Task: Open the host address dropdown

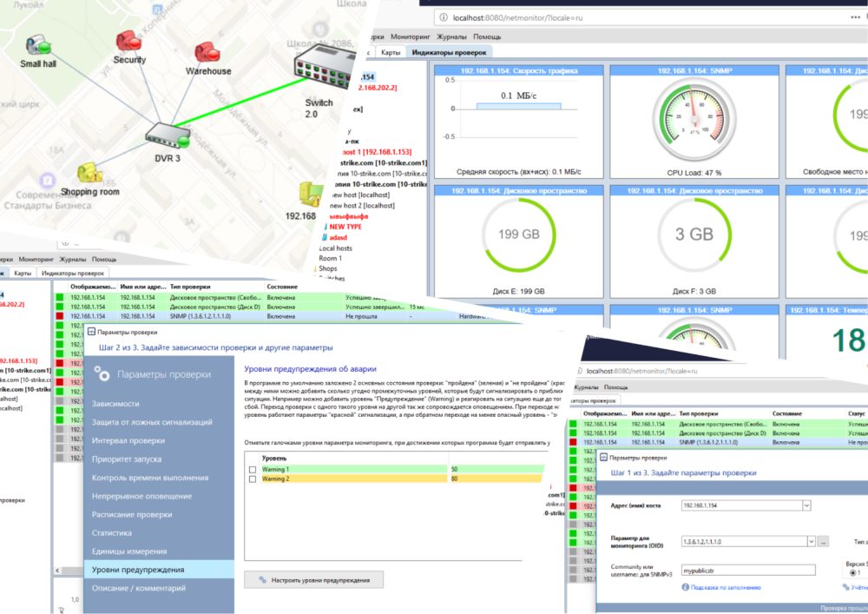Action: tap(807, 505)
